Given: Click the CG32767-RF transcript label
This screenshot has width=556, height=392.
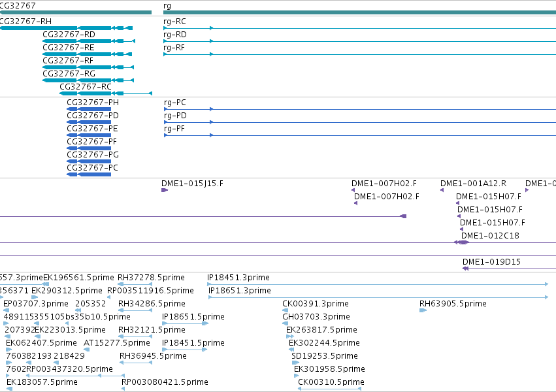Looking at the screenshot, I should tap(68, 61).
